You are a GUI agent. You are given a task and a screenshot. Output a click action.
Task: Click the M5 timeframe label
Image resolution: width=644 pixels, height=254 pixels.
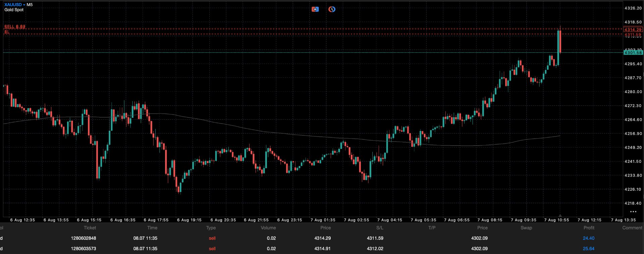click(x=30, y=5)
